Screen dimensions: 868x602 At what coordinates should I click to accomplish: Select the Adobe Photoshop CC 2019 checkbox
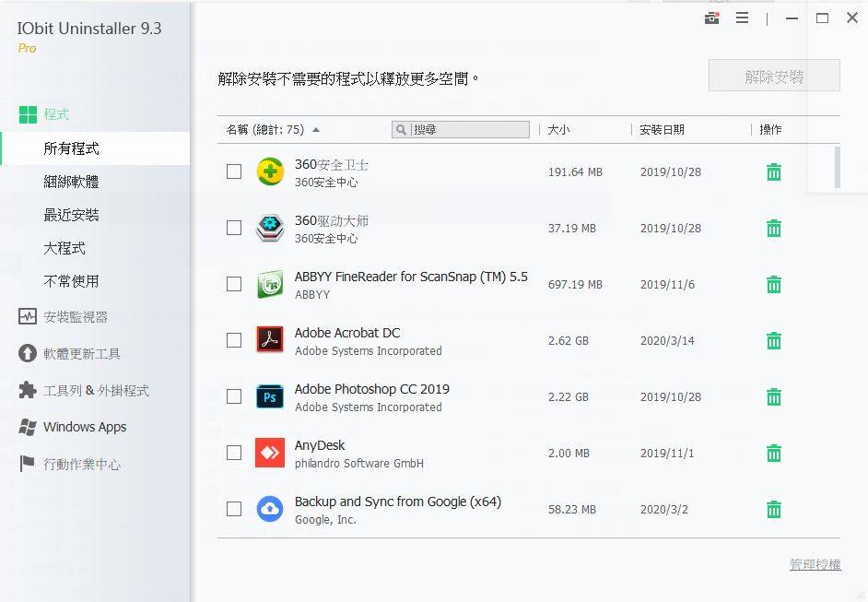click(234, 396)
